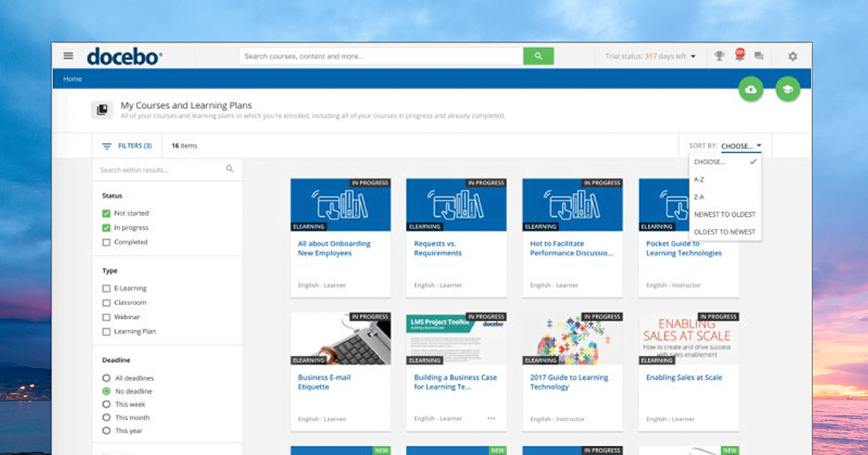Open the chat messages icon

tap(758, 56)
